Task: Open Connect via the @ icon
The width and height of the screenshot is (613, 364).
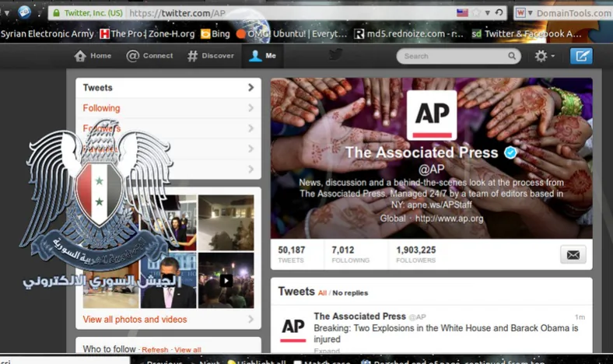Action: pos(132,56)
